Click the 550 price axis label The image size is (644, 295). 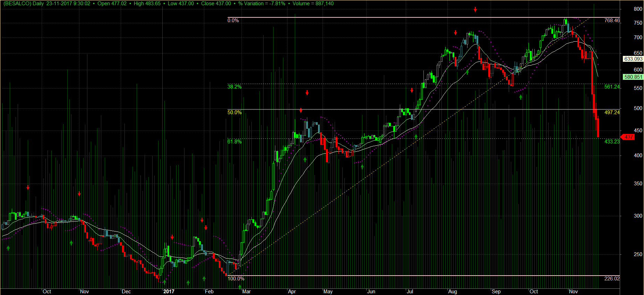638,88
